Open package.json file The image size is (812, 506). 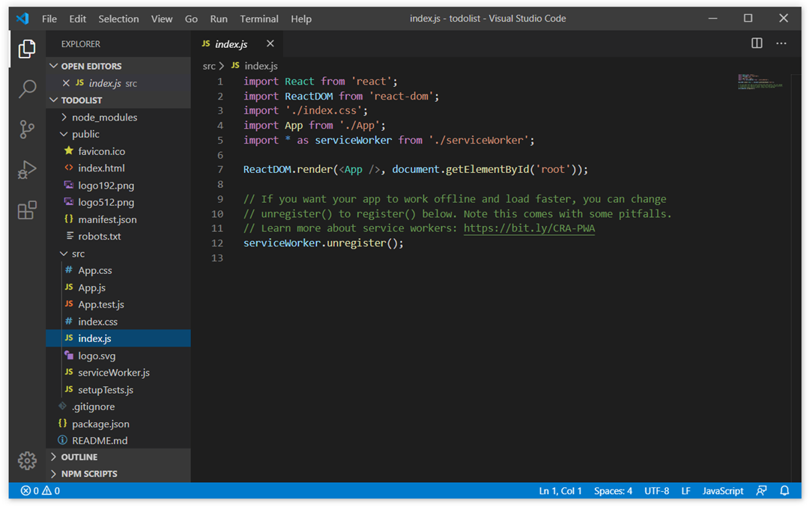pos(118,424)
